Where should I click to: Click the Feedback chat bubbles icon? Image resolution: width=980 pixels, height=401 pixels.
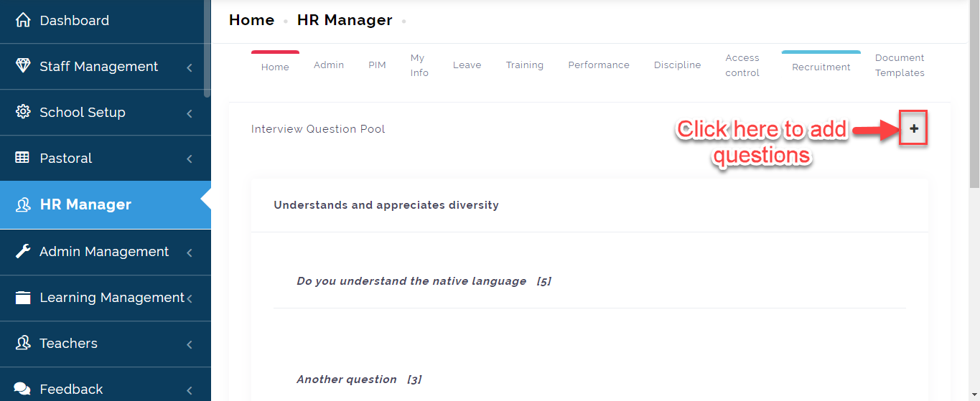click(23, 389)
